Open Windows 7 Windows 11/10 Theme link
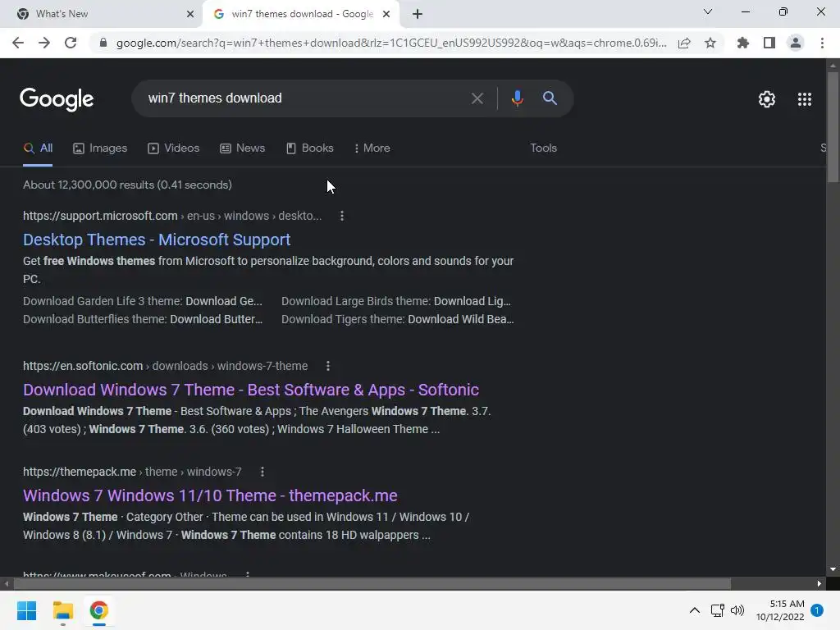Image resolution: width=840 pixels, height=630 pixels. [x=210, y=495]
